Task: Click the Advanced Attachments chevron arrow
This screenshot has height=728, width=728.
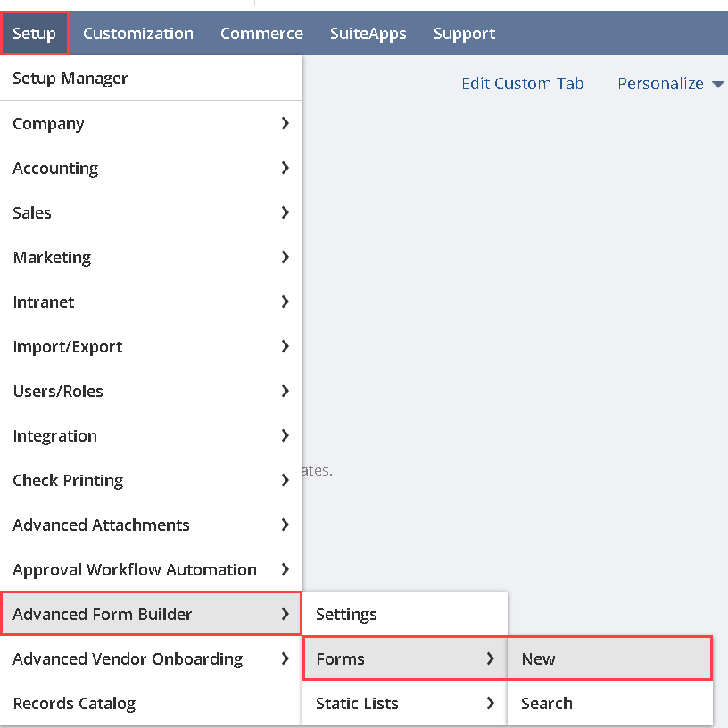Action: pos(285,525)
